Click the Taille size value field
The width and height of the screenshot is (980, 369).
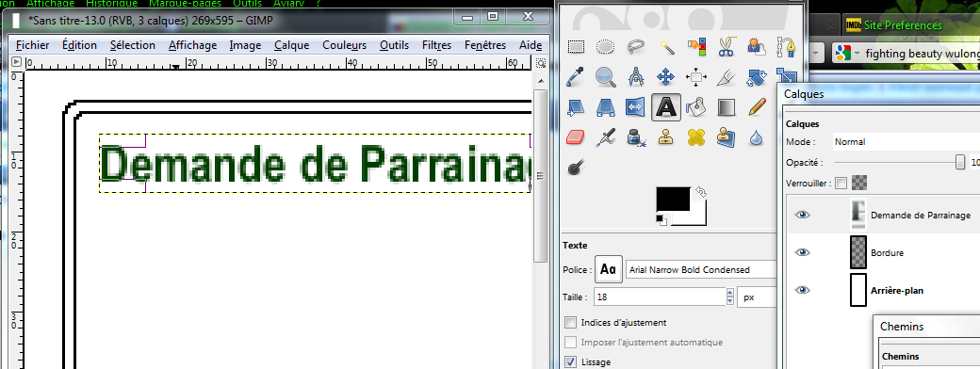point(660,297)
